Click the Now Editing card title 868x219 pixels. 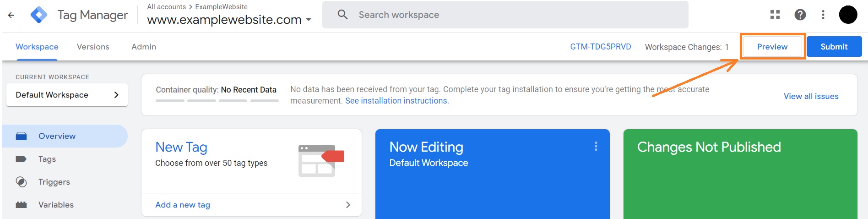(426, 147)
